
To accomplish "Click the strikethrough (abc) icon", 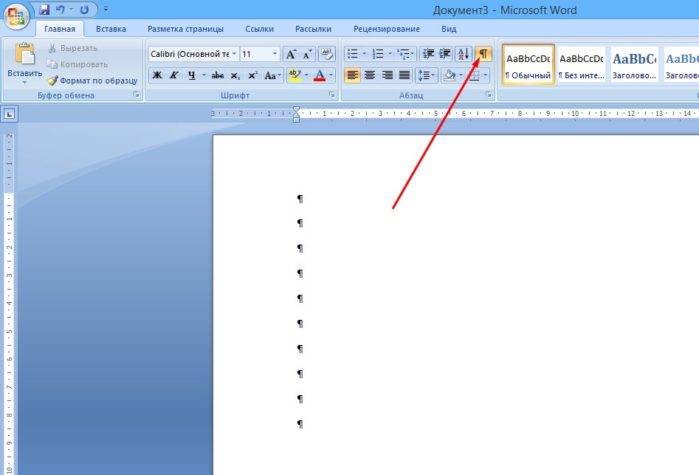I will 217,75.
